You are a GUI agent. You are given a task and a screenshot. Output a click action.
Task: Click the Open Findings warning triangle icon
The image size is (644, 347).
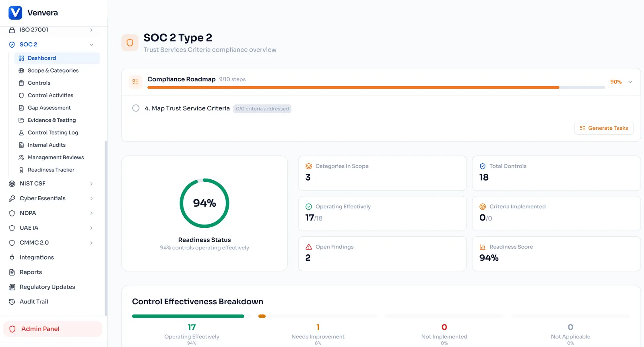(309, 247)
